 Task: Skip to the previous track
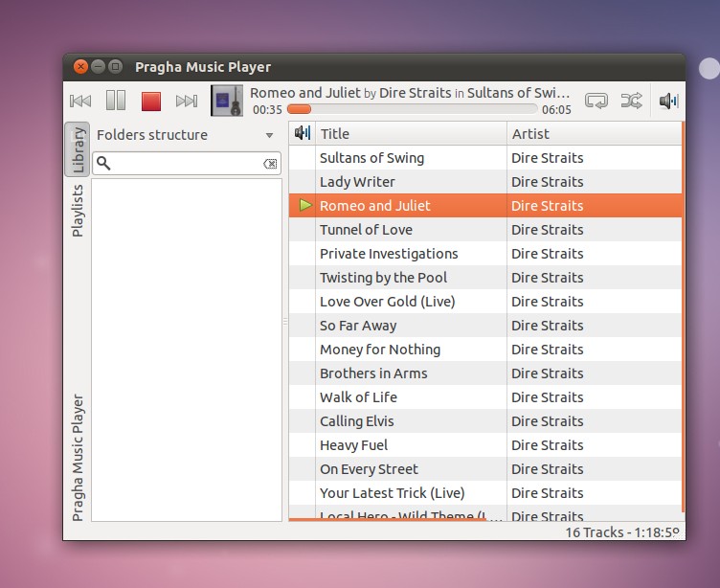pos(80,101)
